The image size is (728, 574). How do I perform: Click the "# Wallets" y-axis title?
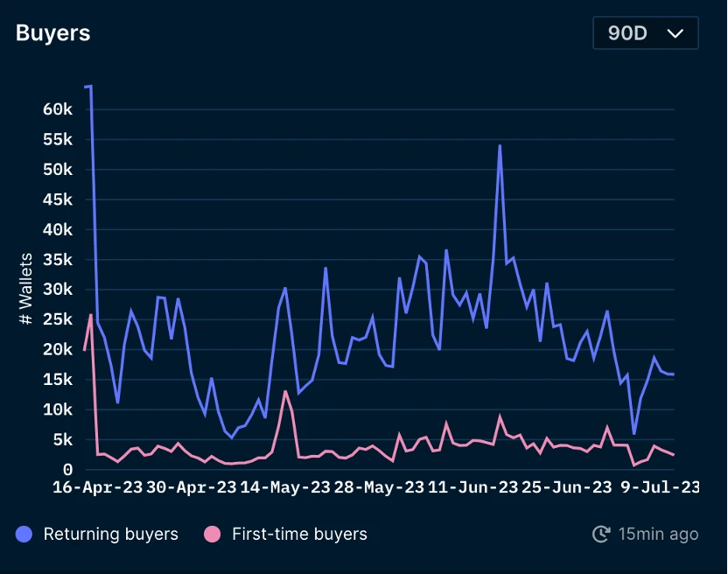pos(26,289)
